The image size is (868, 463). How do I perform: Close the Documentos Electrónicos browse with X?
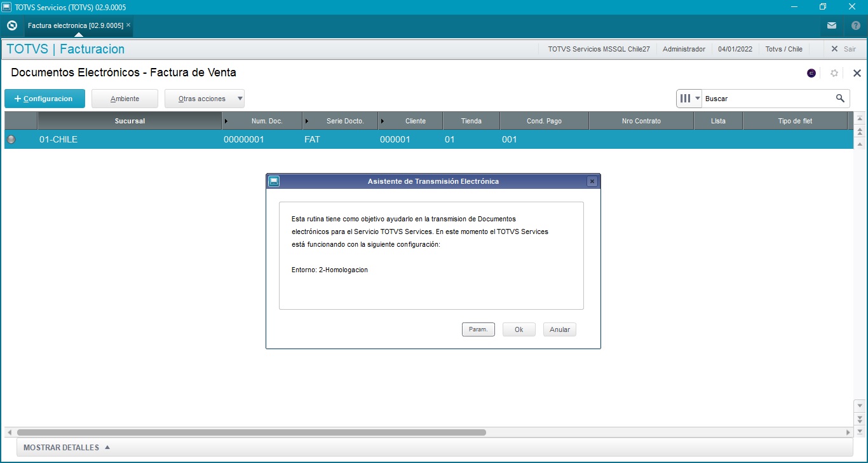click(857, 73)
